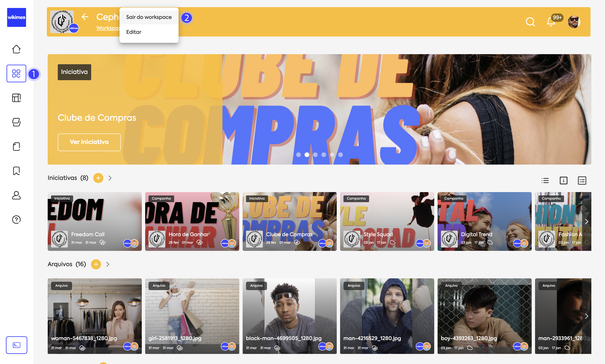This screenshot has width=605, height=364.
Task: Click the search magnifier icon
Action: click(x=530, y=22)
